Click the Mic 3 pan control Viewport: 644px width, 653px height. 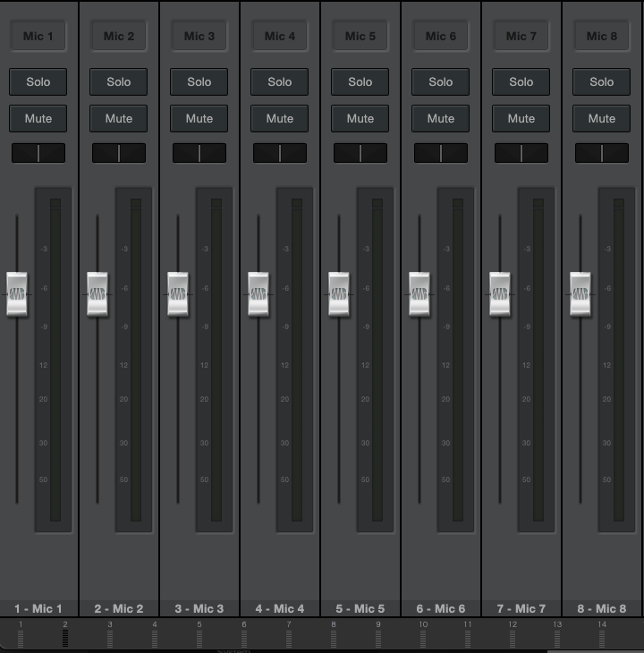click(x=199, y=153)
